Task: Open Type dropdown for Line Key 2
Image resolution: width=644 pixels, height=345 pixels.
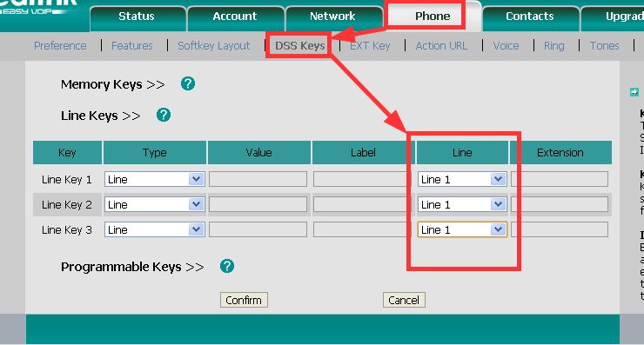Action: [155, 204]
